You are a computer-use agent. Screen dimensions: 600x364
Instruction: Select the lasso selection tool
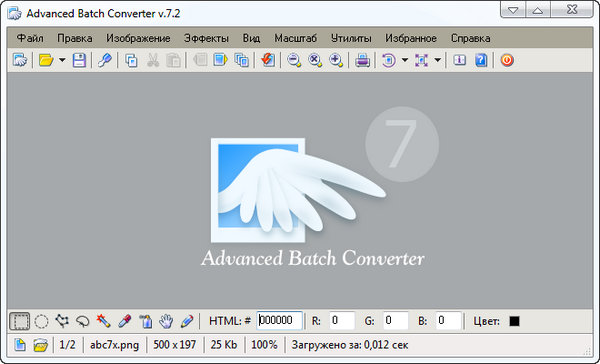pyautogui.click(x=83, y=321)
